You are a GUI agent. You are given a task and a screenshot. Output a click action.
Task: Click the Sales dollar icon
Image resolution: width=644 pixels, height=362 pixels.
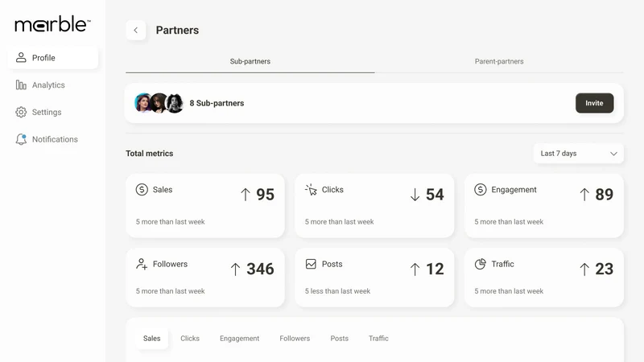[x=142, y=190]
